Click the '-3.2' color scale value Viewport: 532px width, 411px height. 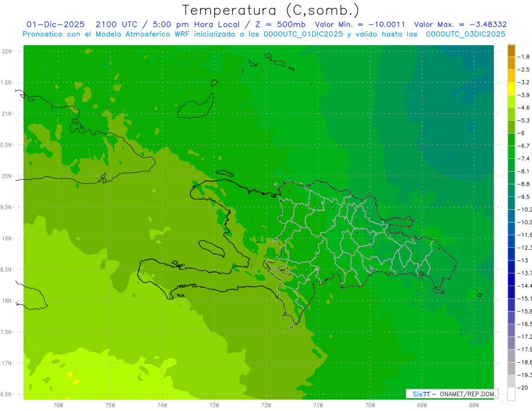[524, 82]
